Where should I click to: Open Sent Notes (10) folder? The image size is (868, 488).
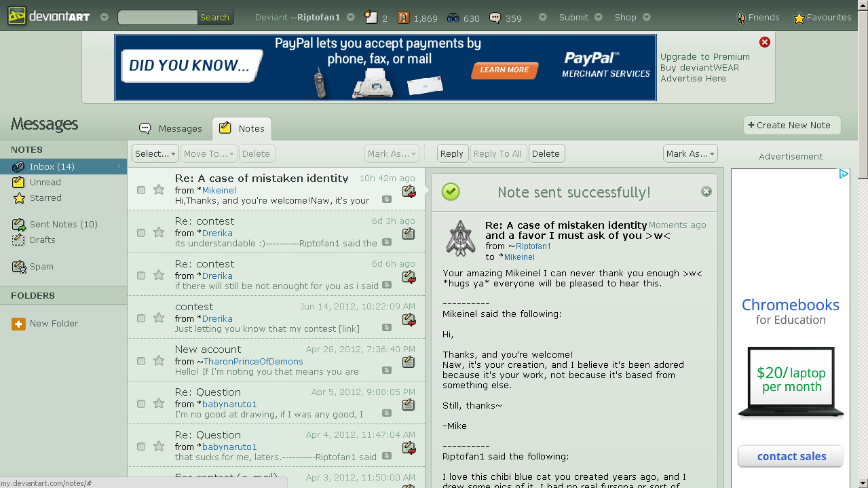point(63,225)
